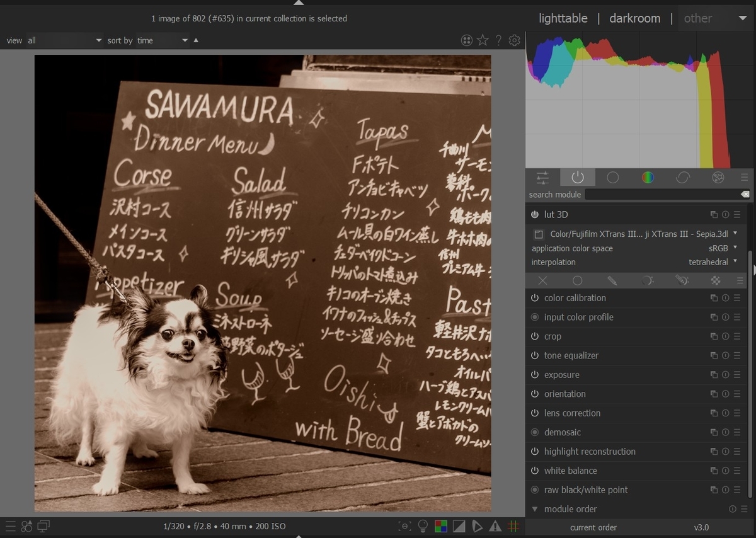Toggle raw overexposed indicator icon

pos(441,526)
